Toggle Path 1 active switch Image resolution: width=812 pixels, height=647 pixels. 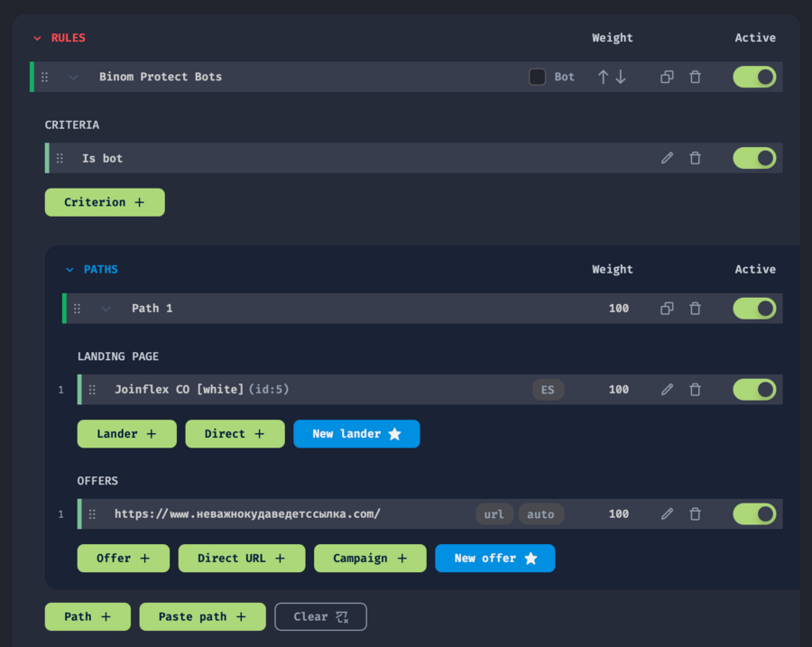pos(754,309)
